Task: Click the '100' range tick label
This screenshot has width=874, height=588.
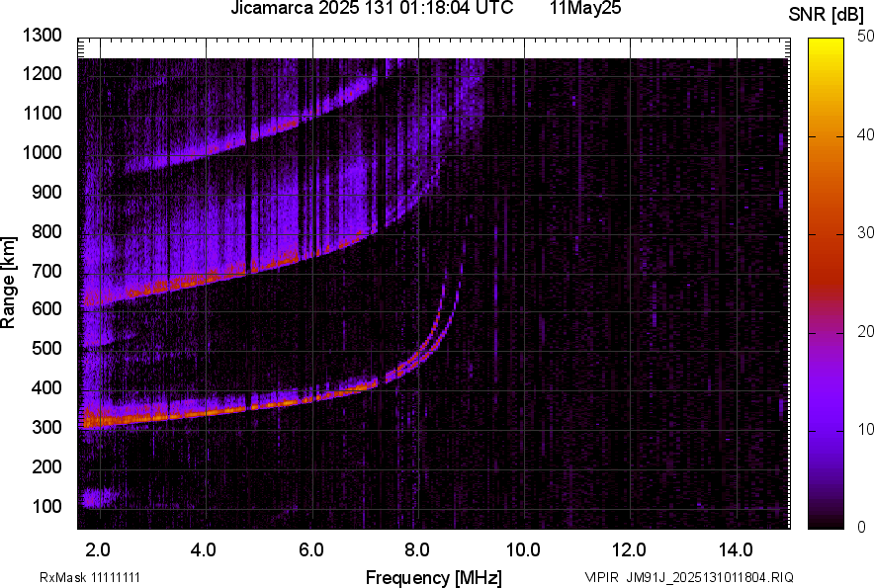Action: 46,506
